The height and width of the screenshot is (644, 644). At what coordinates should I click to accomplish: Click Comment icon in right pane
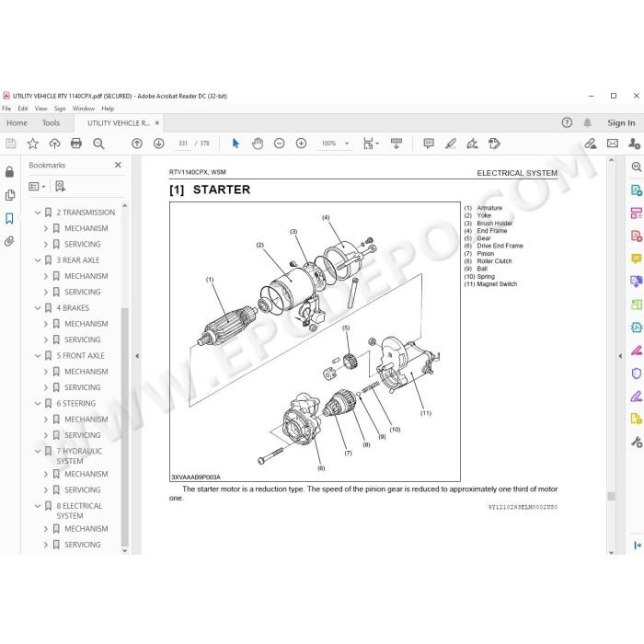coord(637,259)
